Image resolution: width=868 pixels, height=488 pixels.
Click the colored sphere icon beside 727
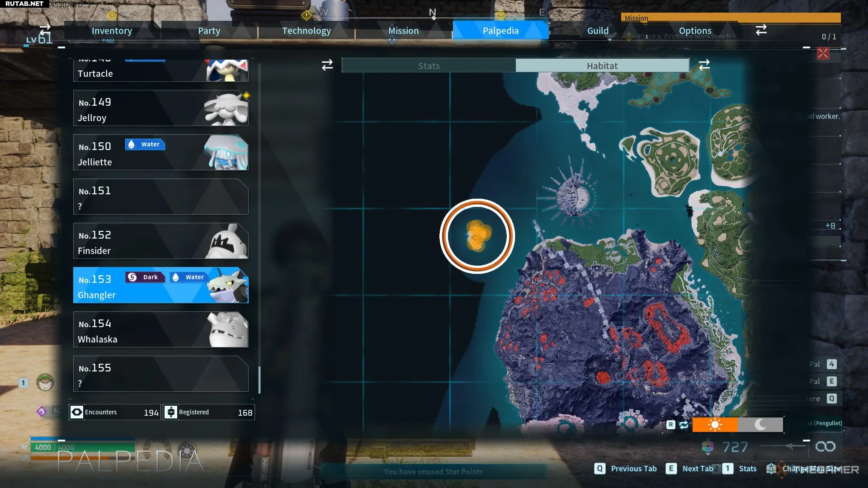coord(708,447)
